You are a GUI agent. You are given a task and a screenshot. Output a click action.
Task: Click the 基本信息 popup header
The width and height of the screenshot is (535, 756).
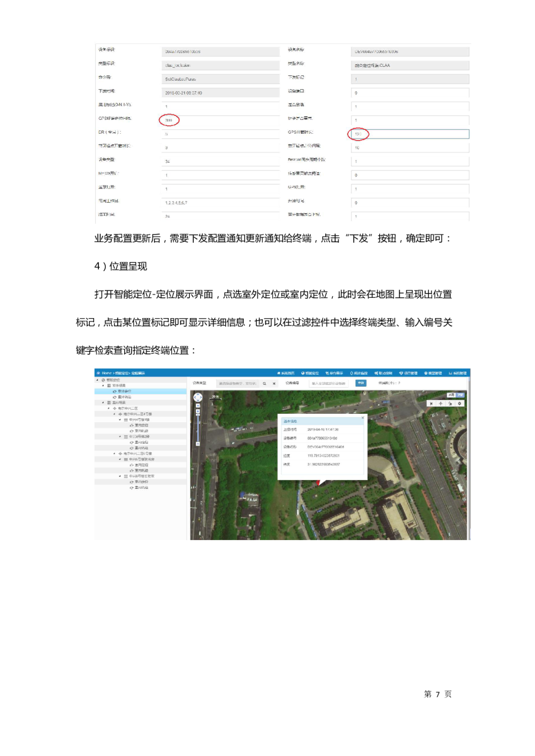click(x=323, y=421)
